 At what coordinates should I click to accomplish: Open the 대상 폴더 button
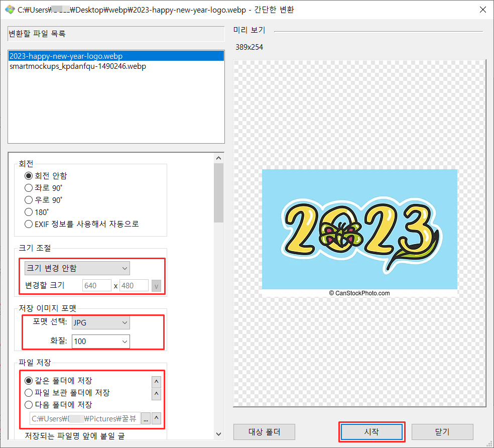click(x=265, y=432)
